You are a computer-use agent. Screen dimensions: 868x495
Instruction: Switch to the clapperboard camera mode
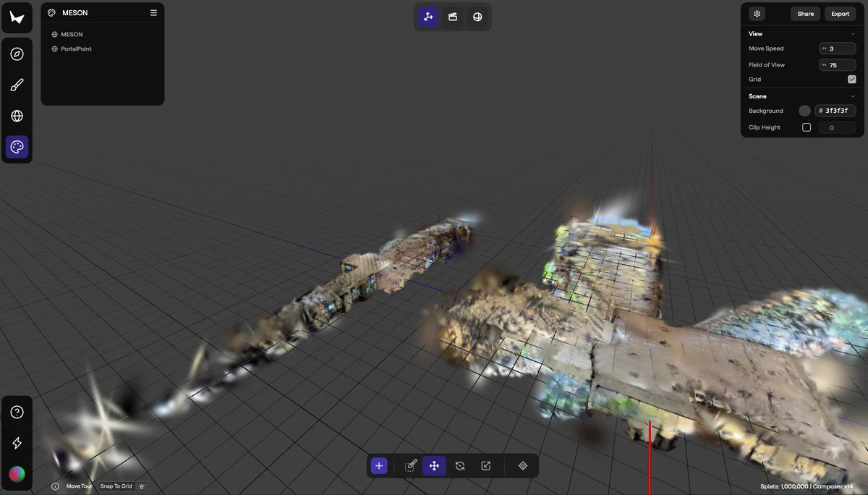point(453,17)
